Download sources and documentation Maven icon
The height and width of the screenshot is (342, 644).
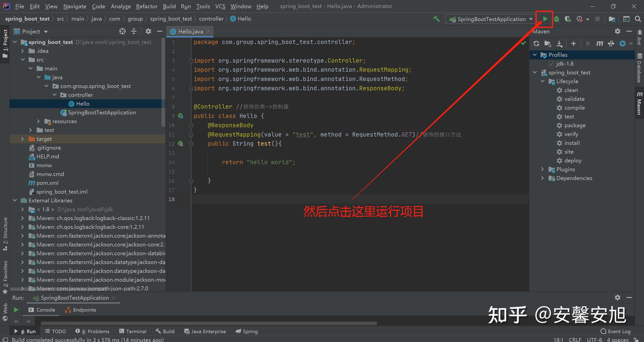coord(559,44)
